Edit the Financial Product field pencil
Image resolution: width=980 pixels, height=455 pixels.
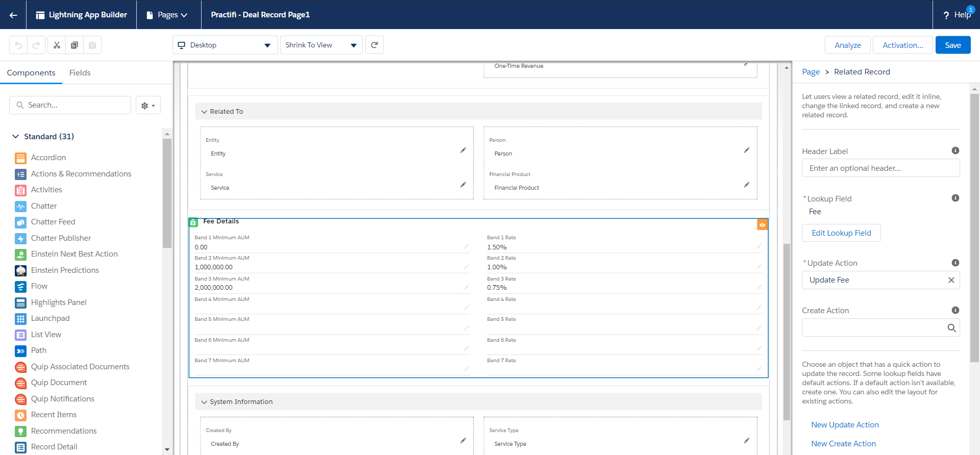(x=746, y=185)
